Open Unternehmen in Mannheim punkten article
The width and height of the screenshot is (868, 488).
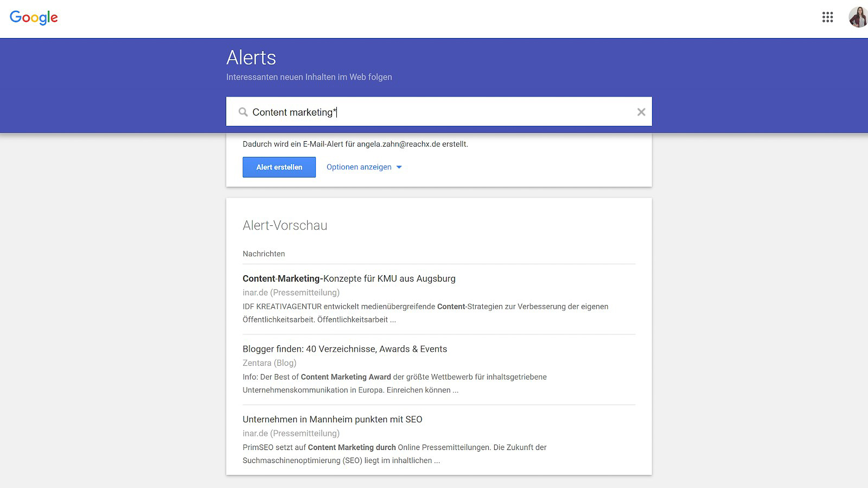(332, 420)
